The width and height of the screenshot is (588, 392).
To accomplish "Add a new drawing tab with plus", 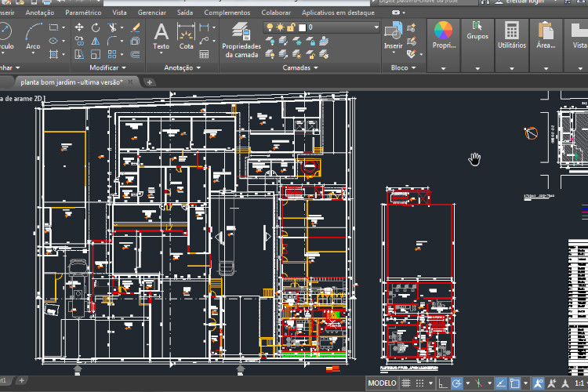I will click(150, 82).
